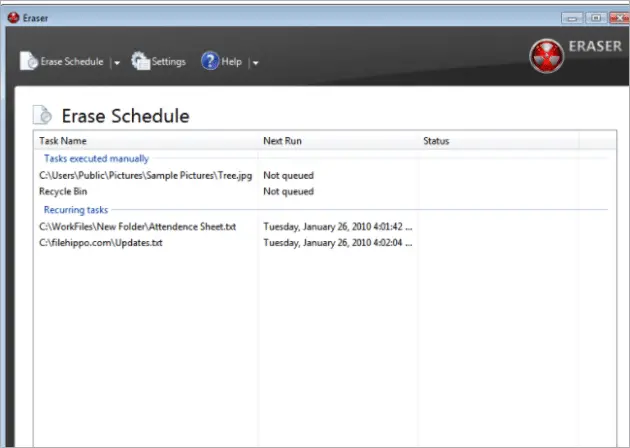Click the blue Help question mark icon
The height and width of the screenshot is (448, 630).
tap(210, 62)
